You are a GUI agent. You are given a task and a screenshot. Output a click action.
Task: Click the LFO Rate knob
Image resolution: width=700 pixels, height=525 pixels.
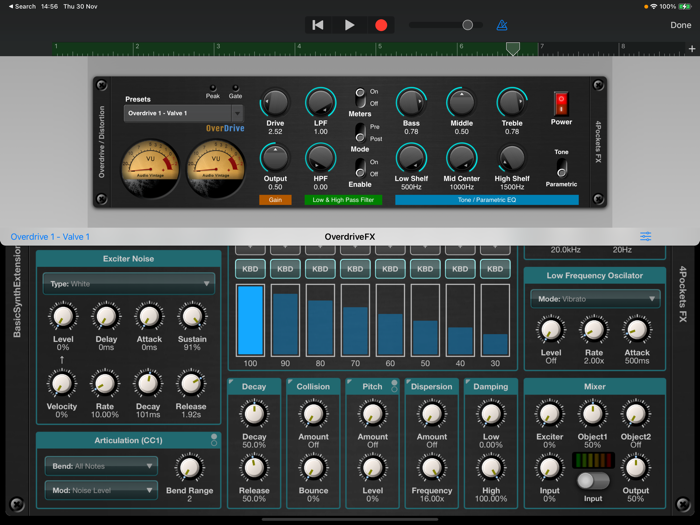(x=594, y=329)
